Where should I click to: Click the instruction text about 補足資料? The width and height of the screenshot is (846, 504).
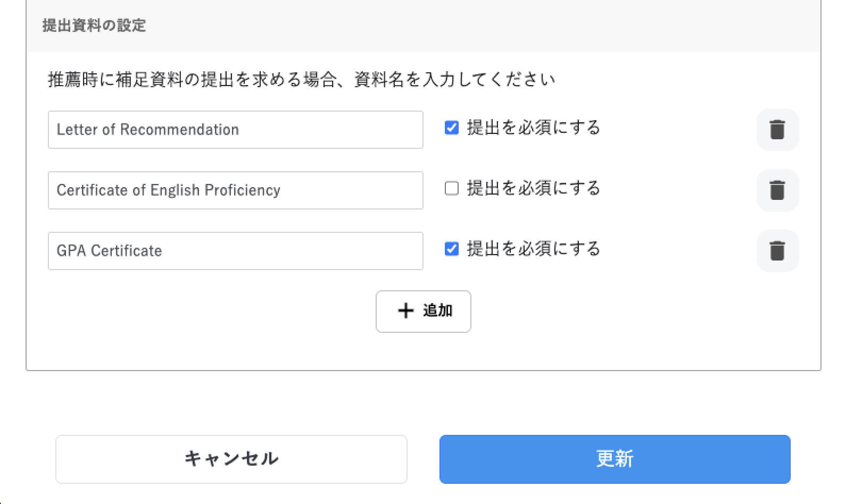[x=302, y=80]
